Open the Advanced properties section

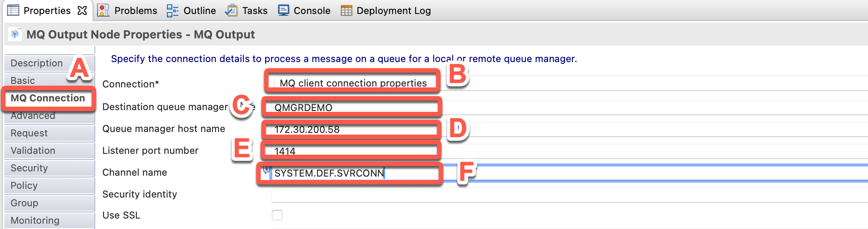click(33, 116)
